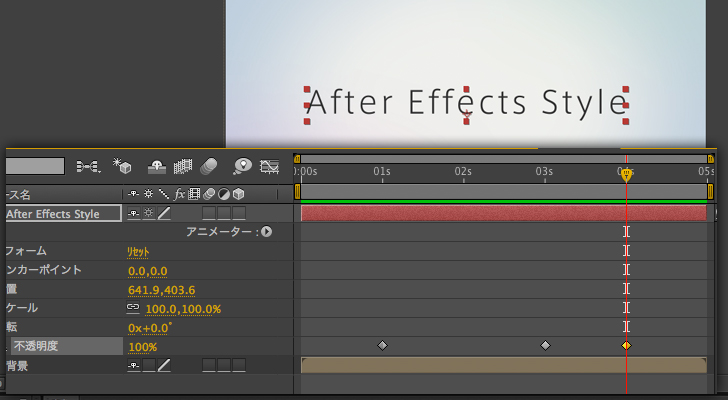Toggle hide shy layers button
Screen dimensions: 728x400
coord(157,167)
